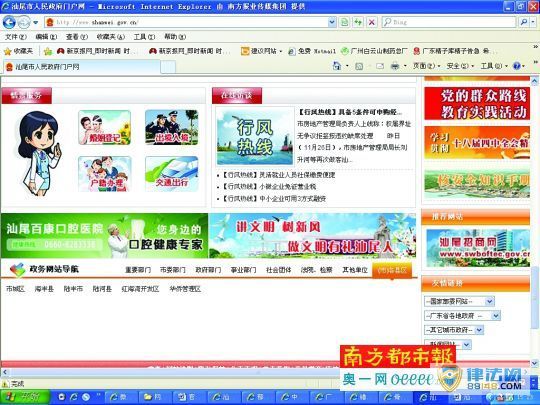Select the 事业部门 navigation tab

click(243, 270)
